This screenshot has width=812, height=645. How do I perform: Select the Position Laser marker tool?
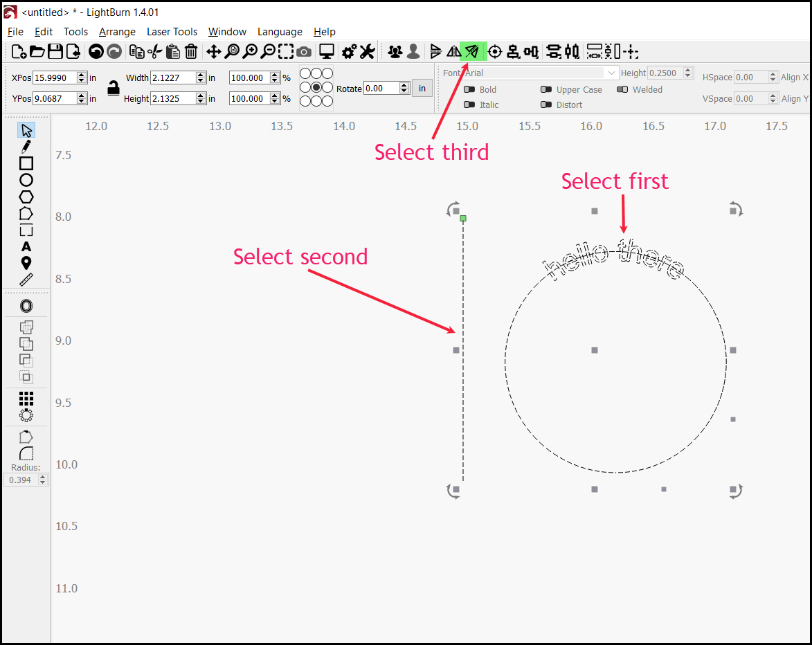pyautogui.click(x=26, y=263)
